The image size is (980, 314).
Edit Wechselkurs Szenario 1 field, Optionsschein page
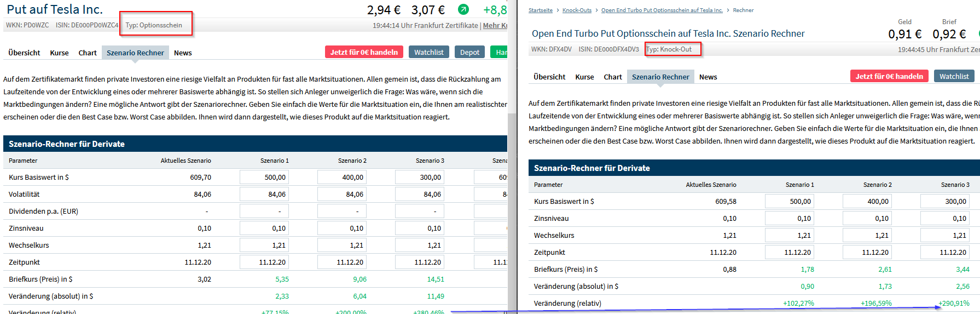click(264, 245)
